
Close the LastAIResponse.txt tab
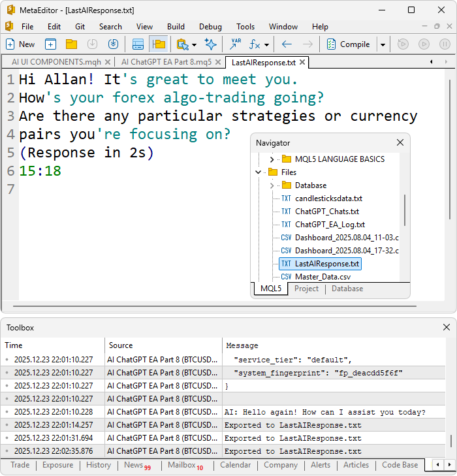302,62
